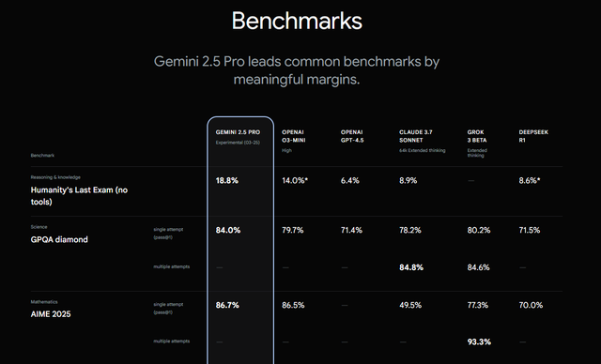Select the Gemini 2.5 Pro column header
This screenshot has height=364, width=601.
coord(238,132)
